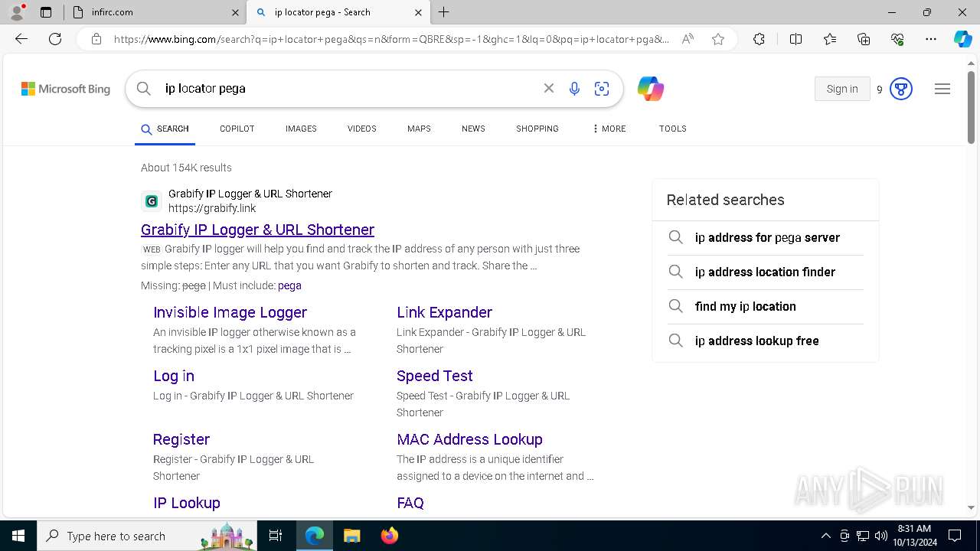980x551 pixels.
Task: Open the TOOLS filter menu
Action: tap(672, 129)
